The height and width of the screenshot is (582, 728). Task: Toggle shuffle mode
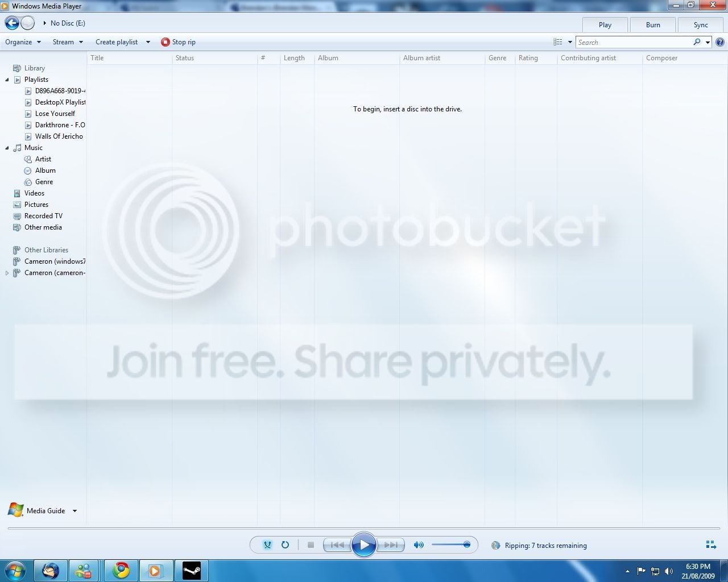tap(267, 545)
